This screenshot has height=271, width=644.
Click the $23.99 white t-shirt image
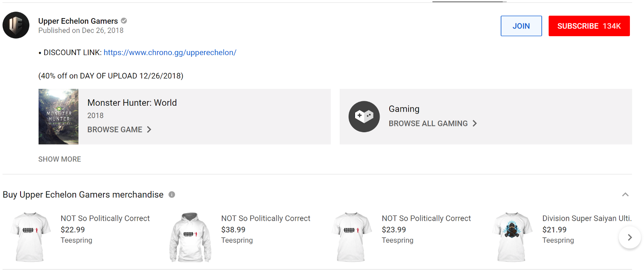(x=351, y=237)
